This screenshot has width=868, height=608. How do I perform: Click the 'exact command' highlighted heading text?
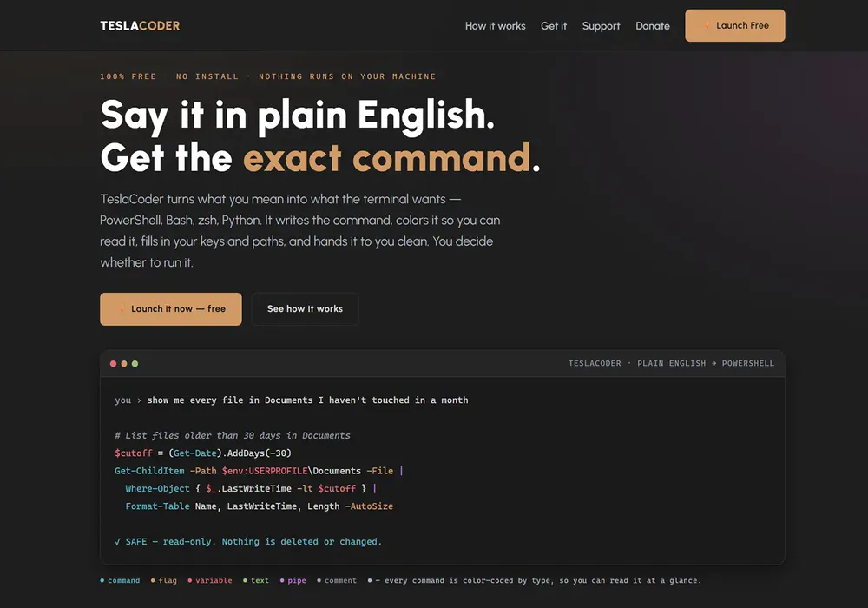[x=386, y=158]
